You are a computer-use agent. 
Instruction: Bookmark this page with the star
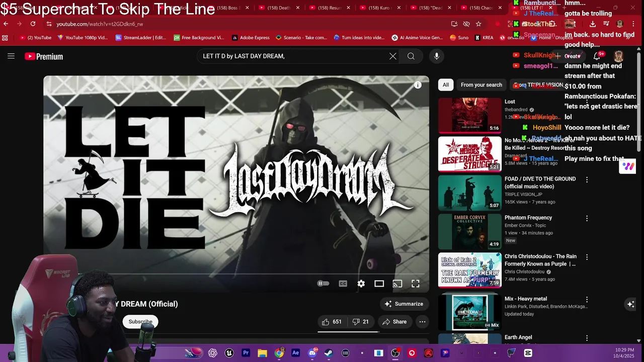point(478,24)
